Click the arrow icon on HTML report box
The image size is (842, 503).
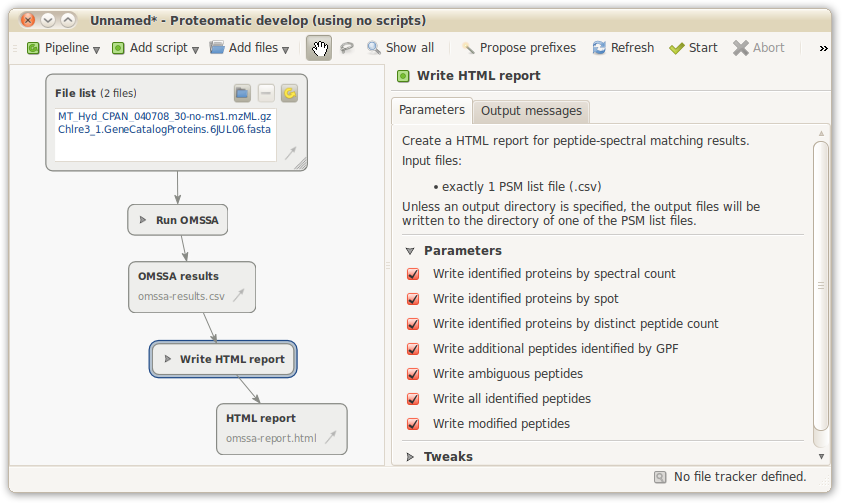[331, 437]
